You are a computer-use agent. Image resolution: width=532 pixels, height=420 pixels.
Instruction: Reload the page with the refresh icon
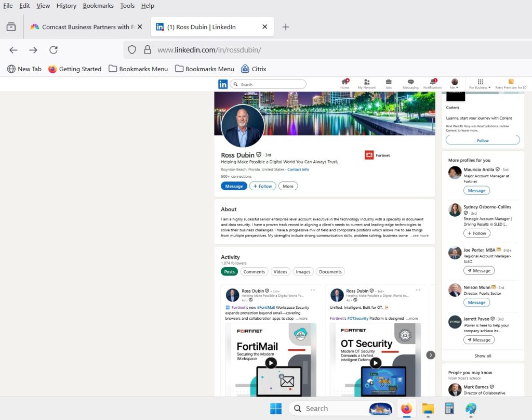pyautogui.click(x=53, y=50)
